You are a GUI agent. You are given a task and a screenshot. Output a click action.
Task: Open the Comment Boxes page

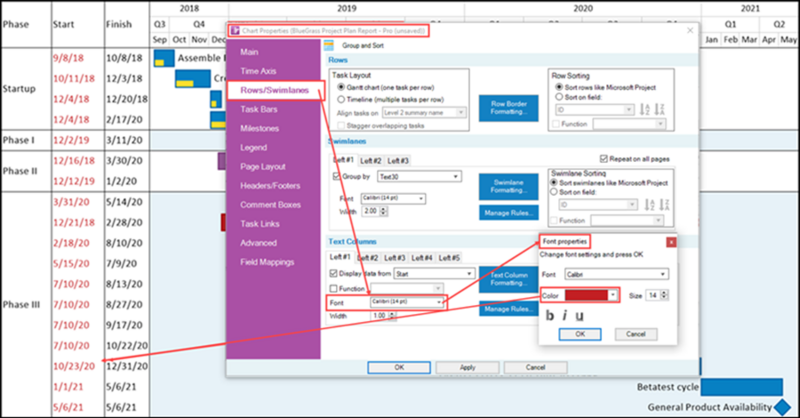pos(270,205)
